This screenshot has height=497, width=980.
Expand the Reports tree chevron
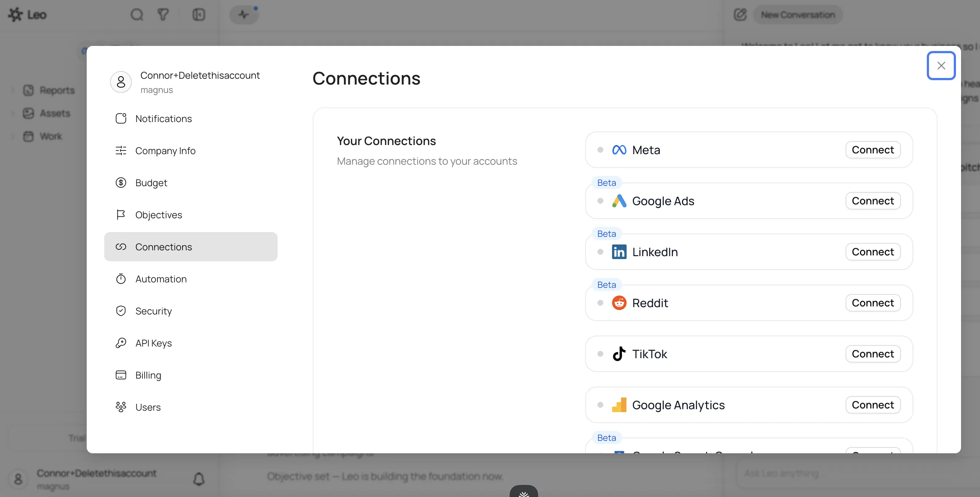point(12,91)
